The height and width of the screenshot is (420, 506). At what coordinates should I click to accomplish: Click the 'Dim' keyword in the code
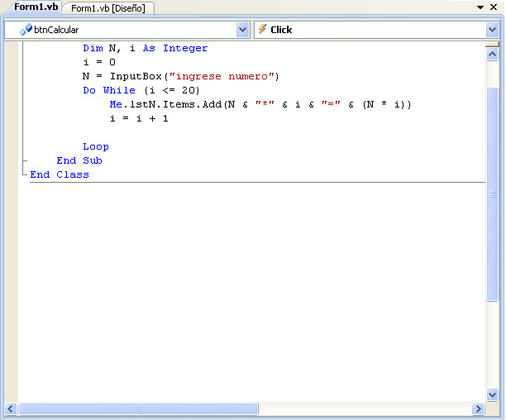click(x=93, y=48)
